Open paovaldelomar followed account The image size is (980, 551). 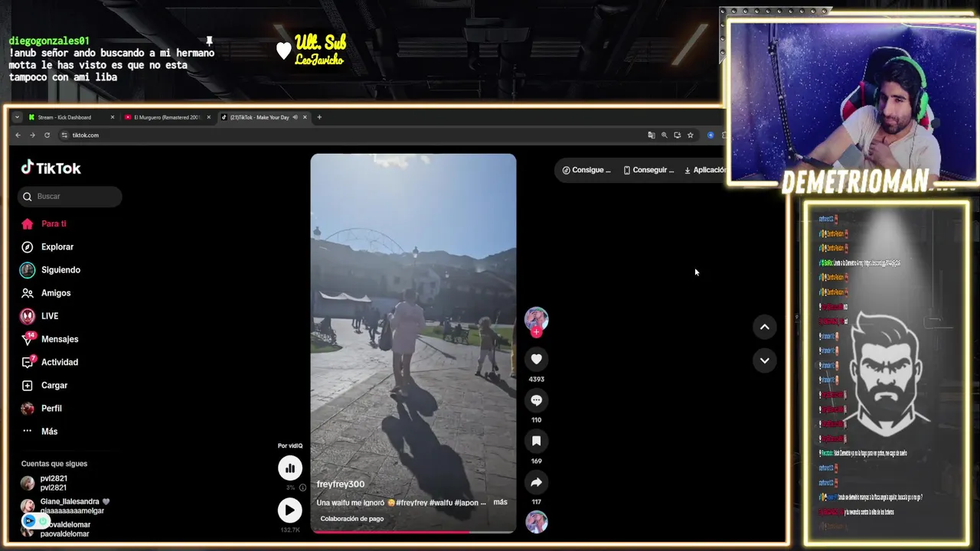tap(65, 529)
